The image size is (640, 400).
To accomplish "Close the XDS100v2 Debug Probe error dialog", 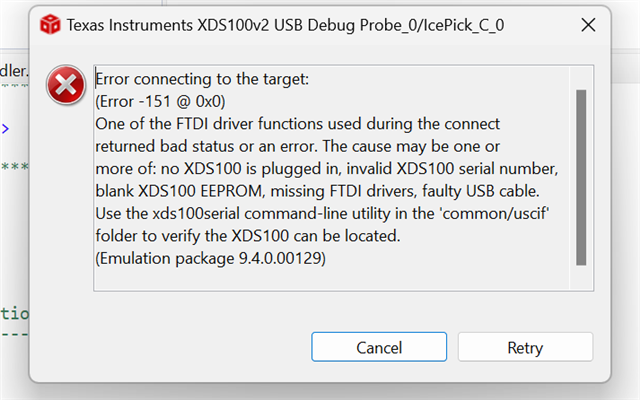I will click(588, 25).
